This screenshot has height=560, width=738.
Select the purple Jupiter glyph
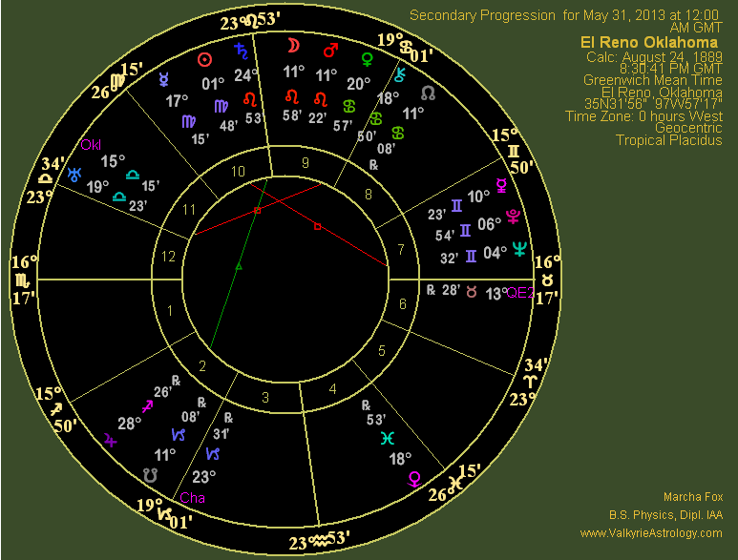point(111,440)
